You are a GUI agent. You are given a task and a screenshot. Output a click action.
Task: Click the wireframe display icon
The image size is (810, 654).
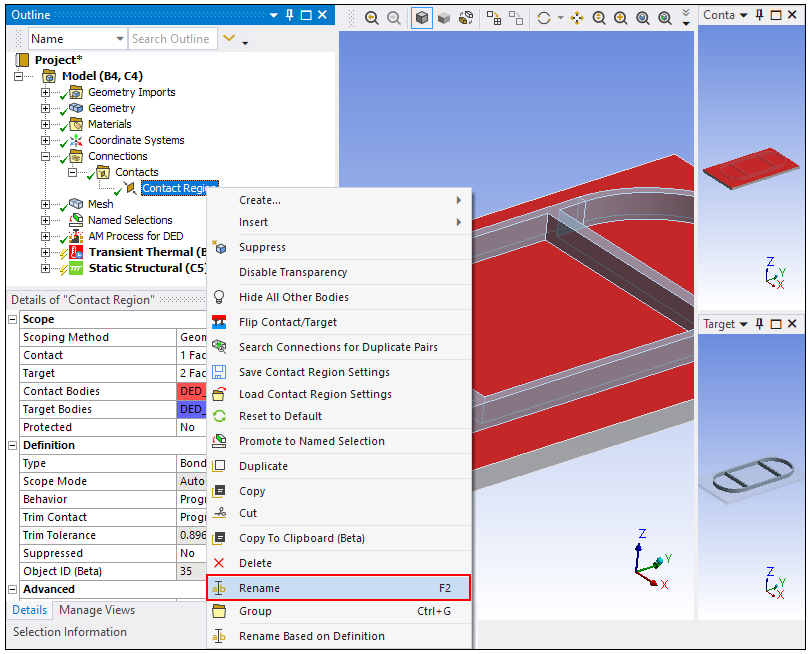point(466,18)
